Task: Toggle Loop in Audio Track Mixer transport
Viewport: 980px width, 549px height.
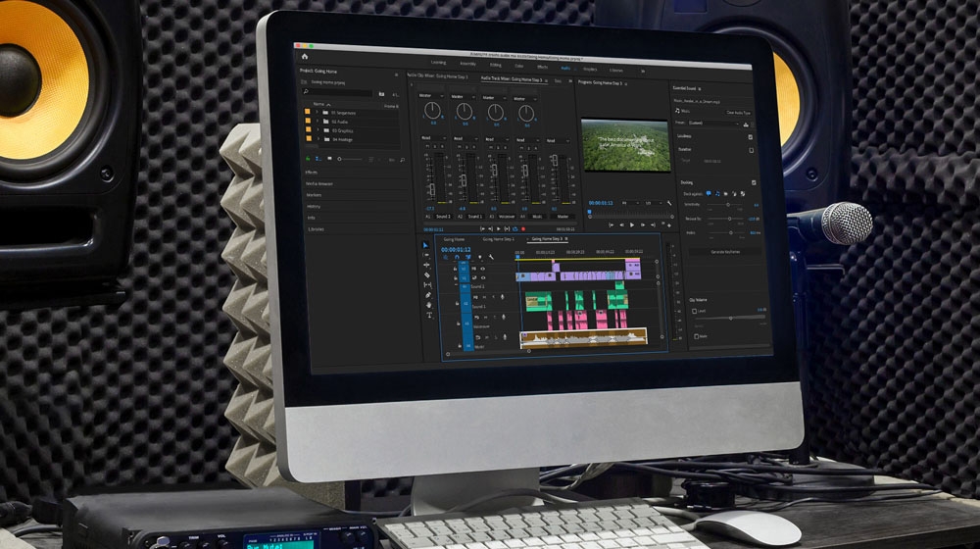Action: [515, 229]
